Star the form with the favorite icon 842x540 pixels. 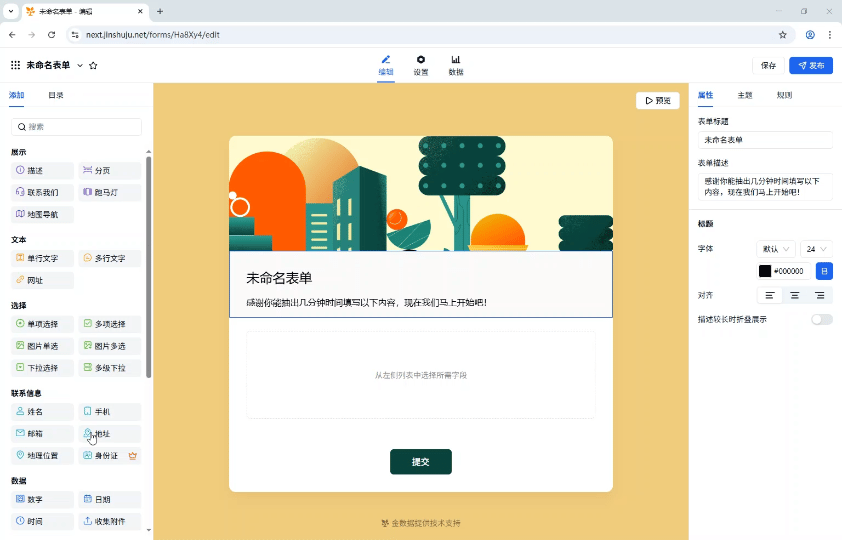coord(93,65)
